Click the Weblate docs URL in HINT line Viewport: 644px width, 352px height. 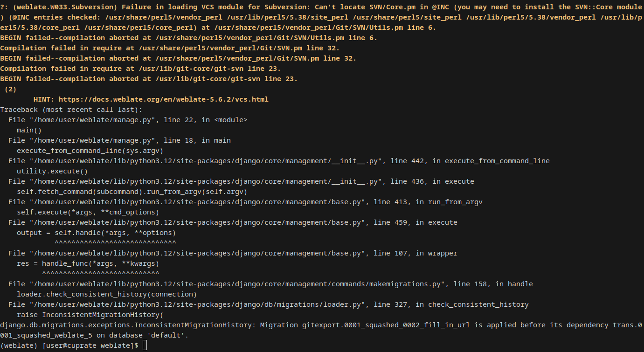pos(163,99)
